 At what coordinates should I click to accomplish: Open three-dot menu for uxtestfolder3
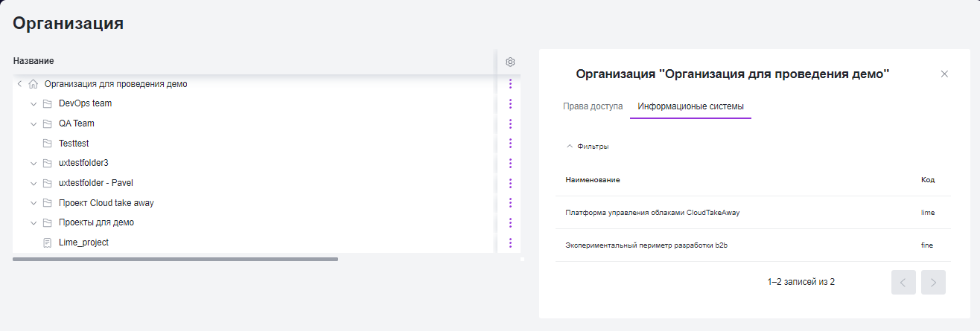(x=510, y=163)
